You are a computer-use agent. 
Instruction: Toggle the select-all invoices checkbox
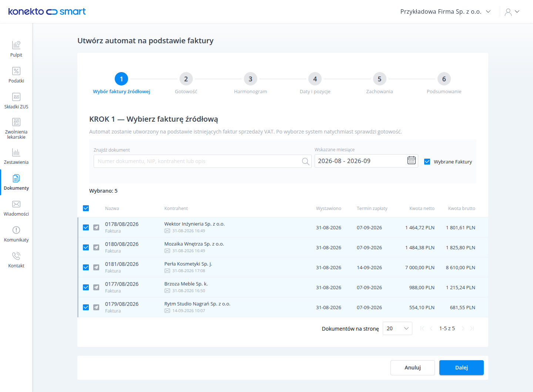click(x=86, y=208)
